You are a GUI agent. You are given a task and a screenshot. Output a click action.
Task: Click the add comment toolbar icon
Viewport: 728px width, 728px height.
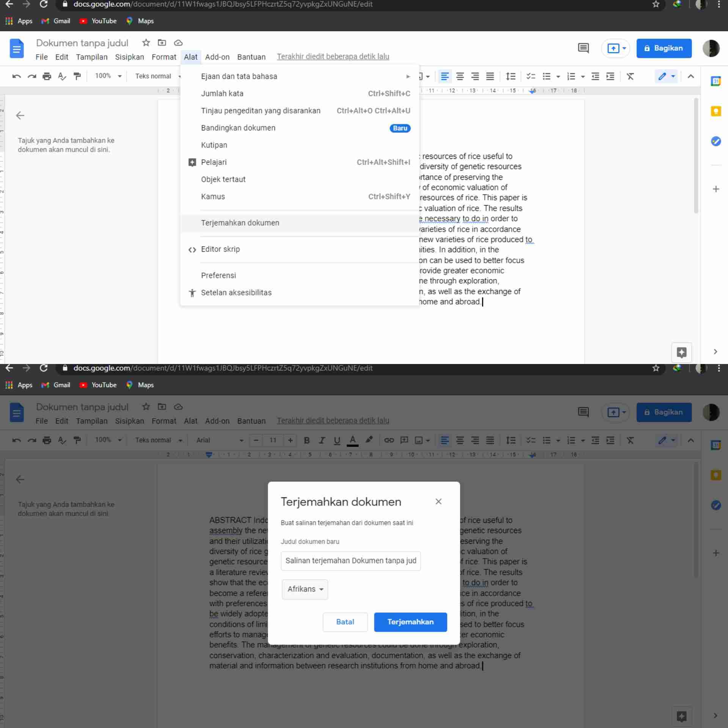coord(404,440)
